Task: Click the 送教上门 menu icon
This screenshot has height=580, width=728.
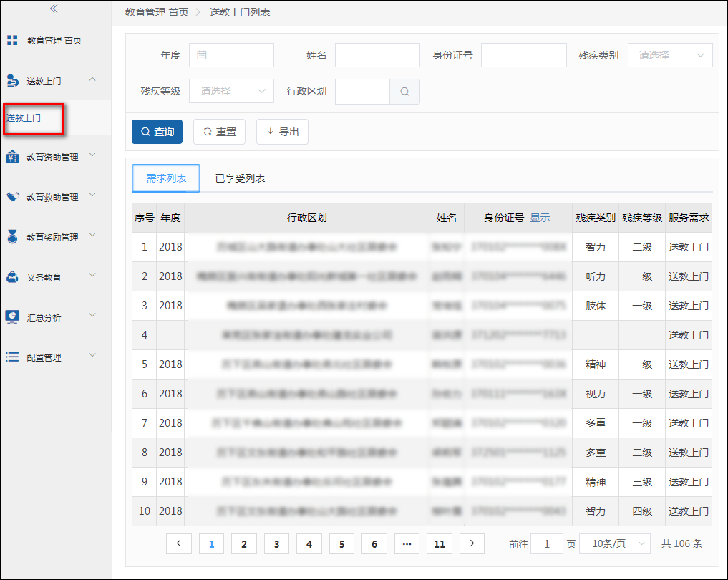Action: point(12,81)
